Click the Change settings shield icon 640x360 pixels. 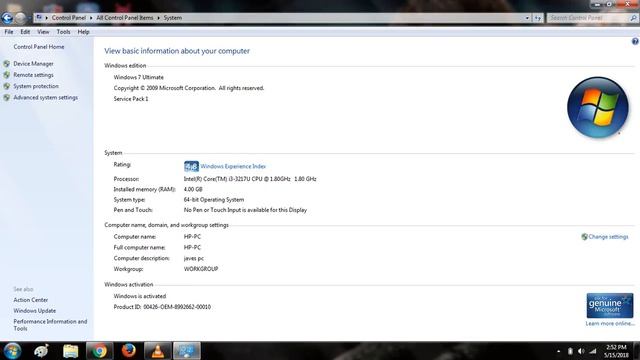point(584,237)
